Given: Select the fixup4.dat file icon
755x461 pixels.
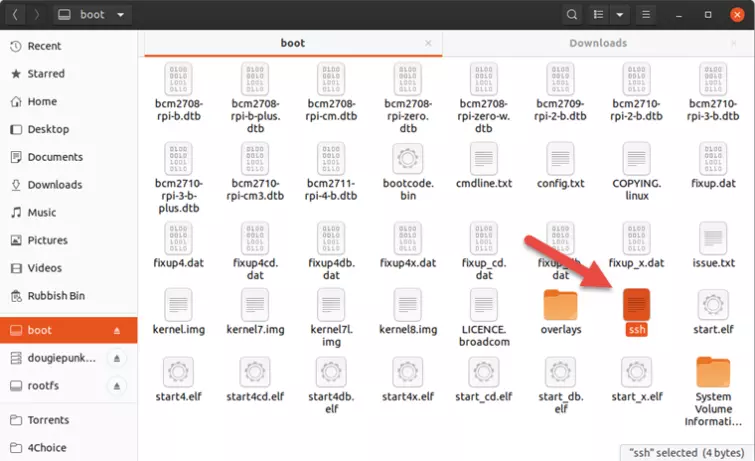Looking at the screenshot, I should pyautogui.click(x=179, y=238).
